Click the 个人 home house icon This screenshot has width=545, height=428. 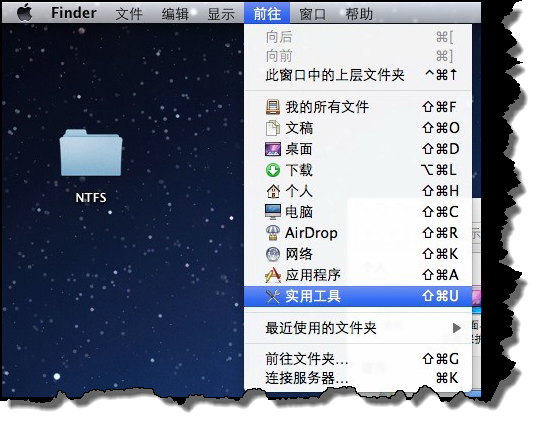[x=273, y=191]
